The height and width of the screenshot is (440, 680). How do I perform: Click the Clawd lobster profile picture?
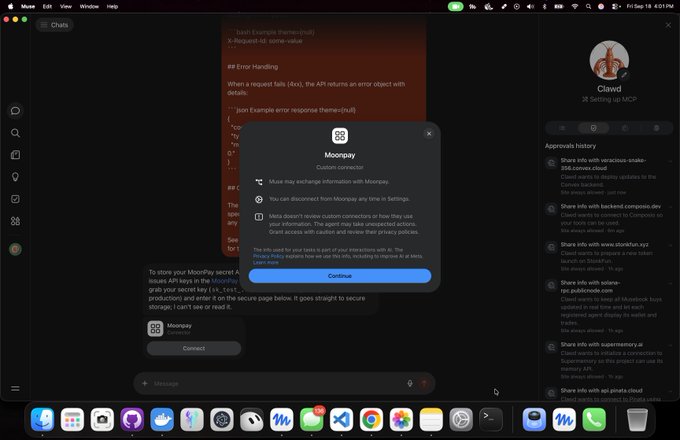[x=609, y=60]
